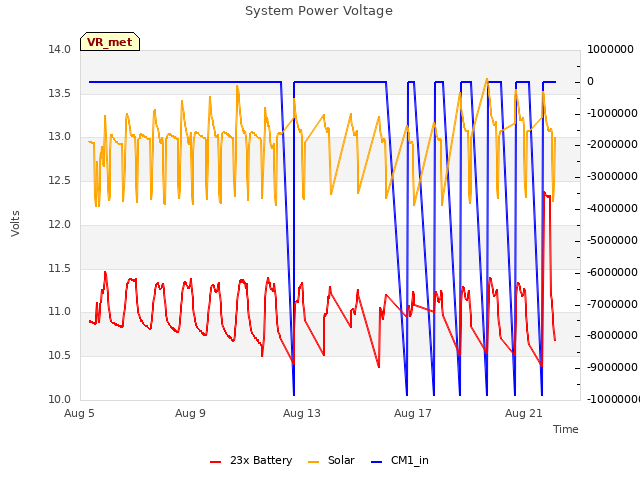Click the 1000000 right axis value
Viewport: 640px width, 480px height.
[x=610, y=49]
